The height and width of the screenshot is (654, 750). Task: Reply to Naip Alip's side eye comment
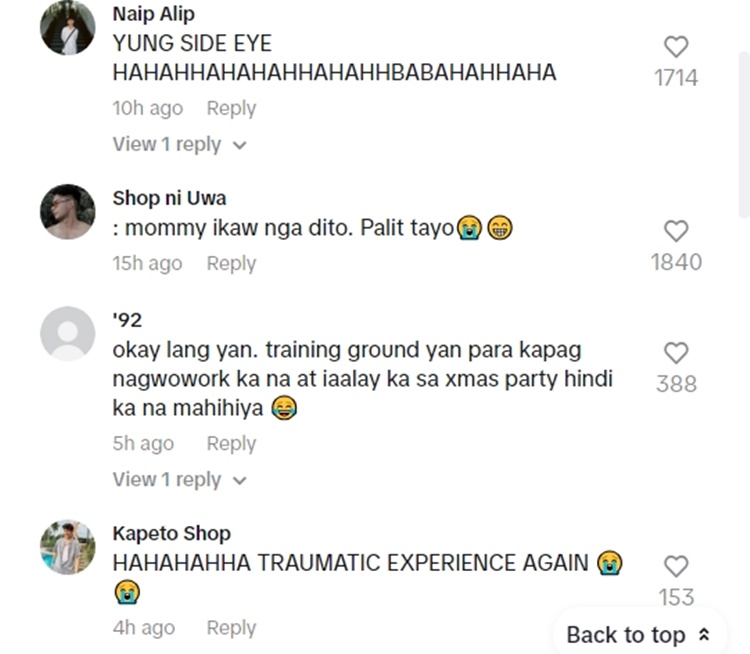click(x=231, y=108)
